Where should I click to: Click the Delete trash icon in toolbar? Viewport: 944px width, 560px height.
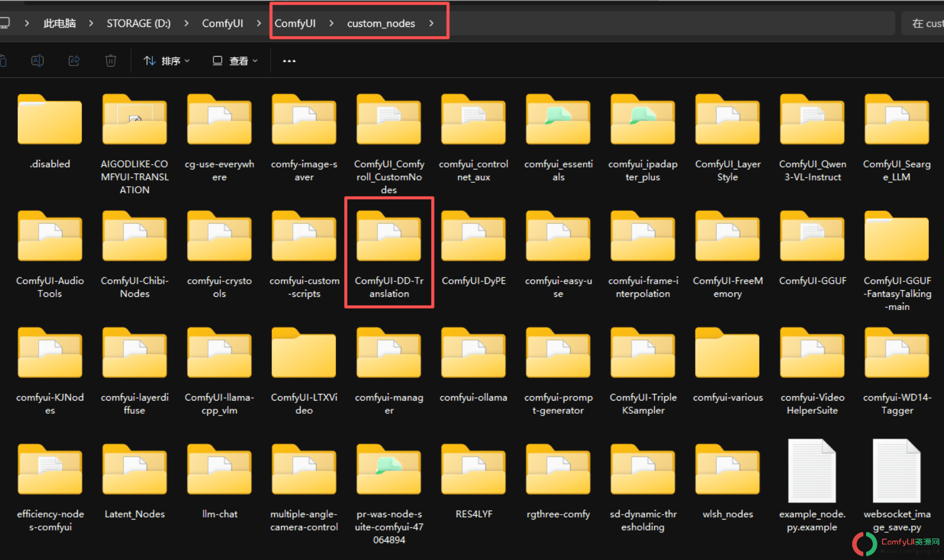click(110, 61)
